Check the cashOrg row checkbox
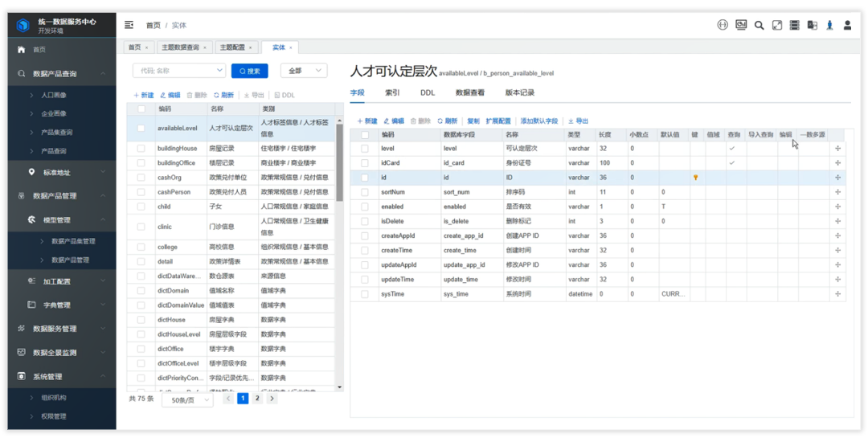Image resolution: width=868 pixels, height=442 pixels. (141, 178)
